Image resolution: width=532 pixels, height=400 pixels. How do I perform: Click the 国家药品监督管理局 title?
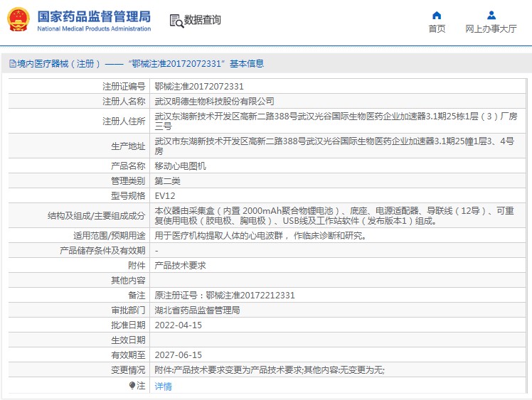pos(94,16)
